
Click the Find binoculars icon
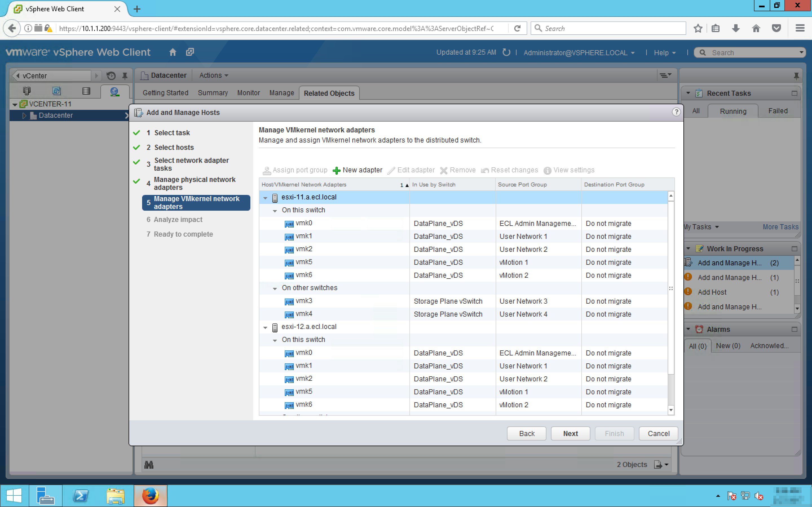coord(149,465)
